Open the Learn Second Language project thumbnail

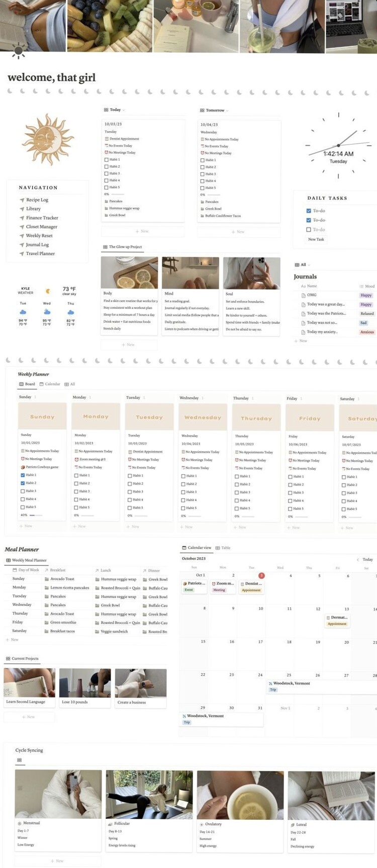point(29,682)
